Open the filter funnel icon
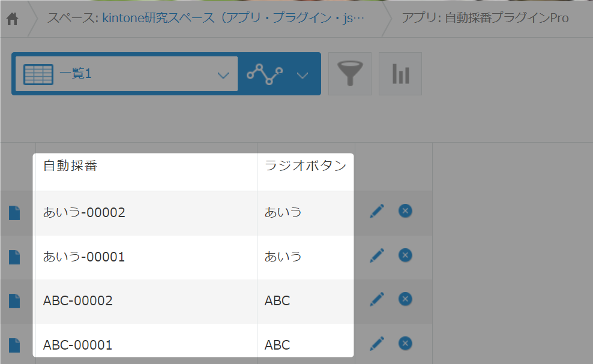 coord(350,73)
